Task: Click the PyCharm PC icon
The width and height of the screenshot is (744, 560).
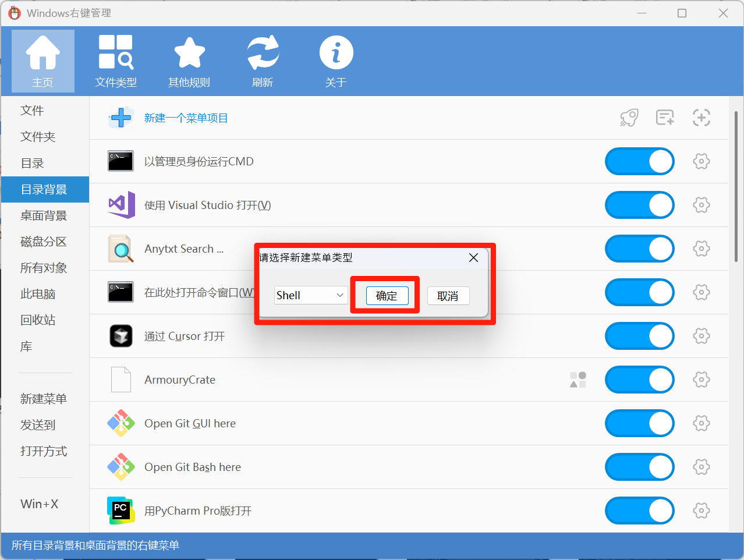Action: click(x=121, y=511)
